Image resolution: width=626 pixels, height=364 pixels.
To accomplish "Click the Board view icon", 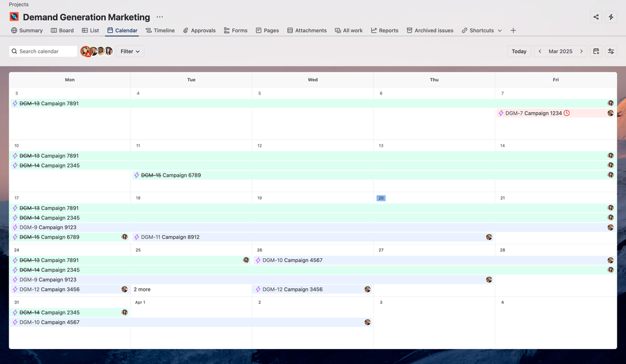I will pos(53,29).
